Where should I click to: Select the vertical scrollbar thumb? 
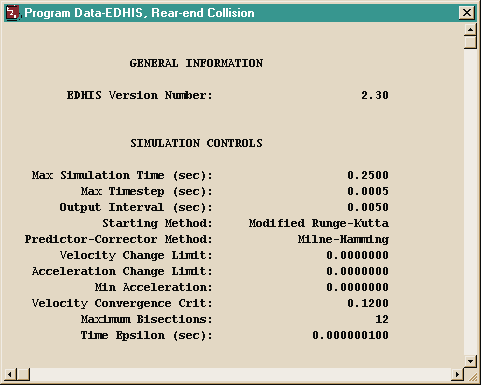pyautogui.click(x=470, y=43)
